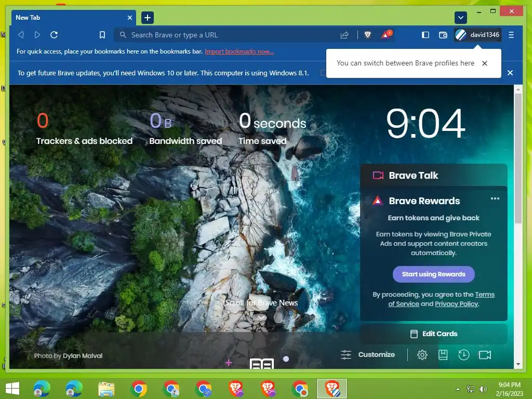Click the vertical scrollbar thumb

[x=518, y=158]
